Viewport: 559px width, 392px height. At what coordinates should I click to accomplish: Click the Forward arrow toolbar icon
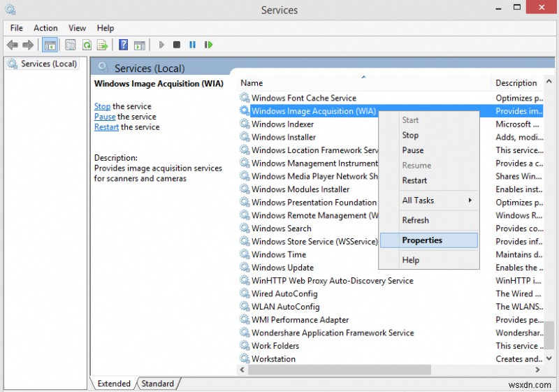[28, 45]
